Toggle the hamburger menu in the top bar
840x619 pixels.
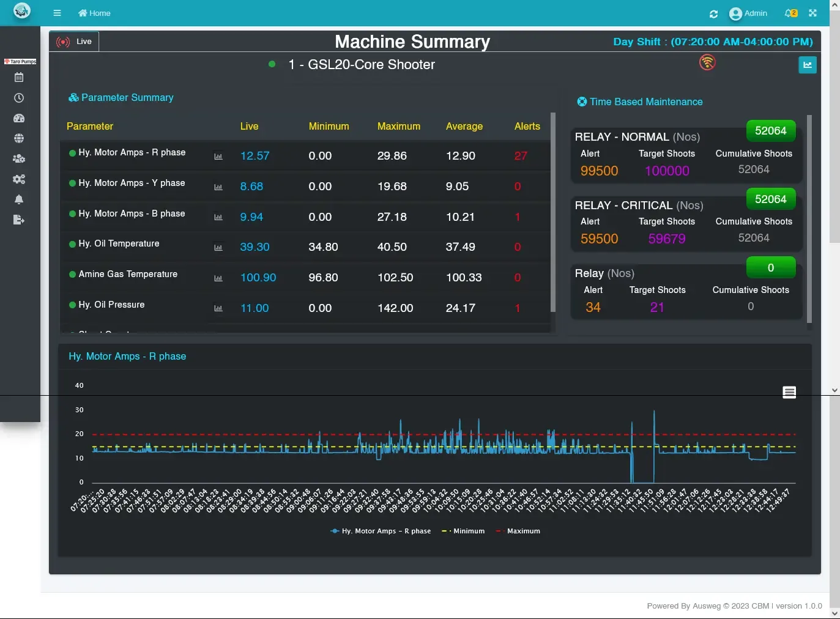click(x=57, y=13)
